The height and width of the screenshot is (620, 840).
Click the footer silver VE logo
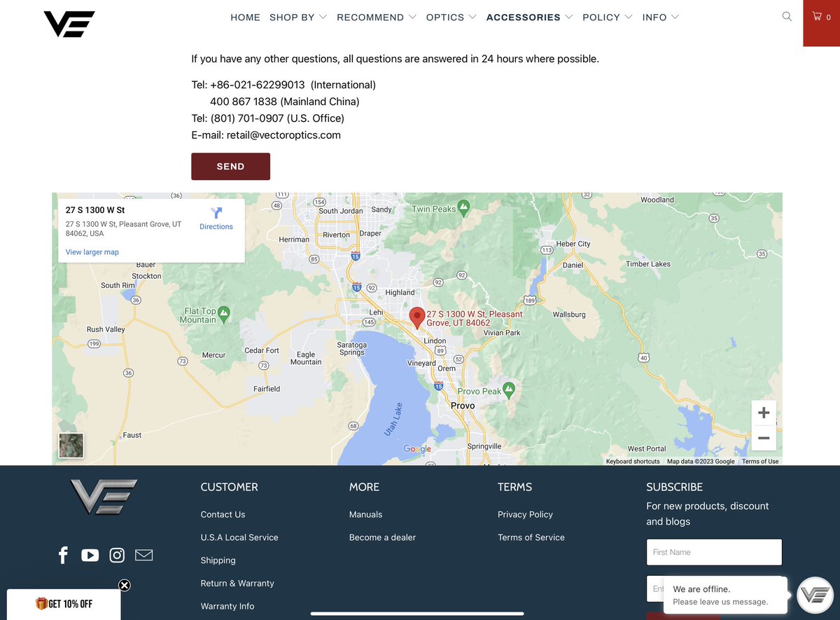point(104,497)
